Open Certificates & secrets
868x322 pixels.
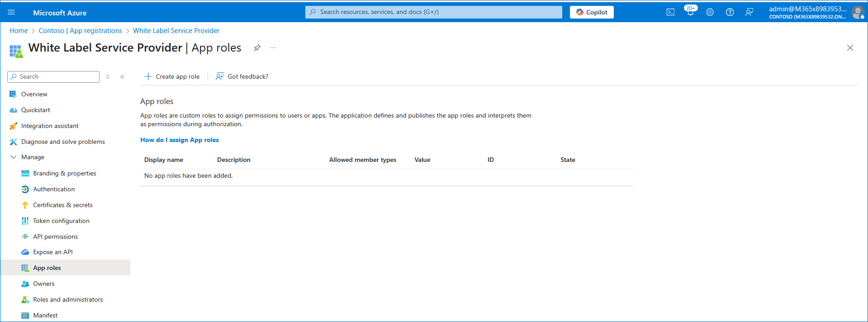[x=62, y=205]
